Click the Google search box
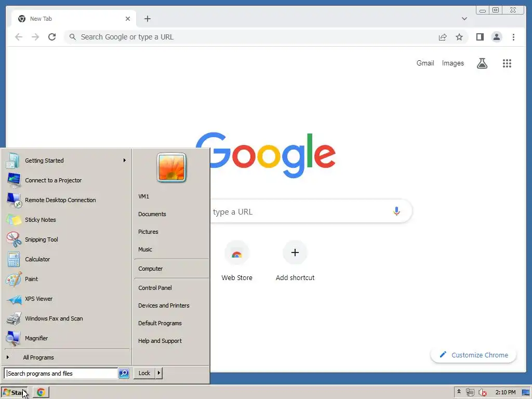532x399 pixels. [x=311, y=211]
